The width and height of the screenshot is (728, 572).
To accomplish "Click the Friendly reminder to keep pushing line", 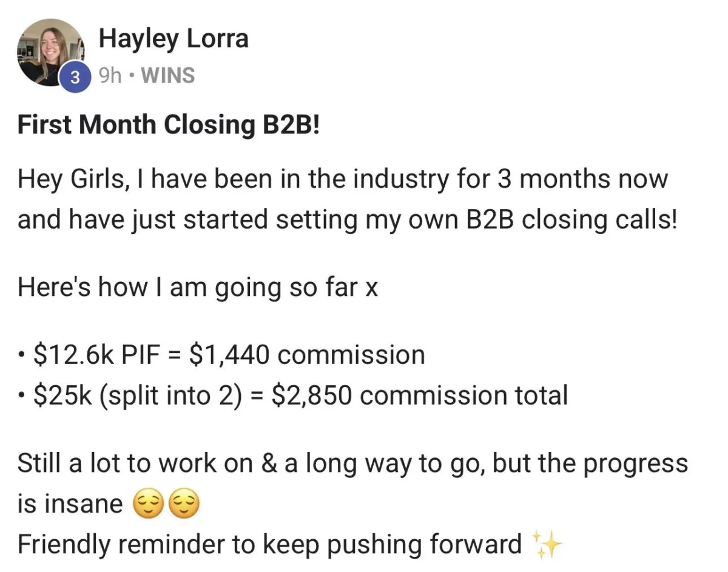I will (x=269, y=544).
